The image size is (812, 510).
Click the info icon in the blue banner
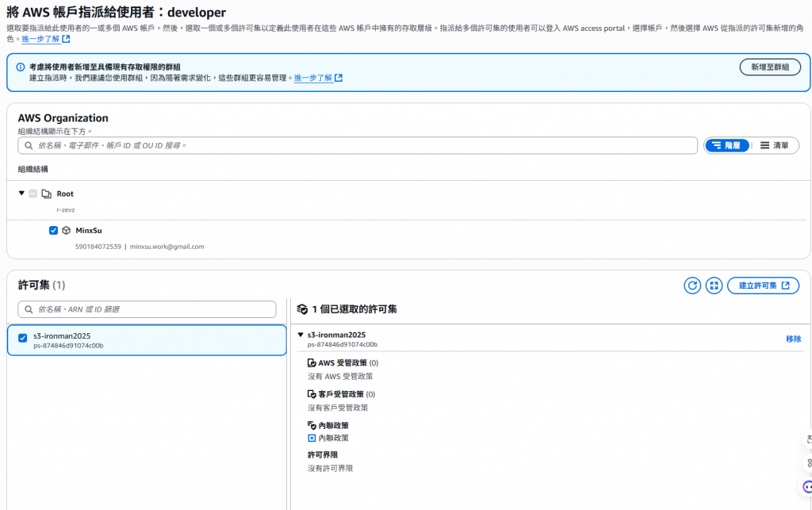point(20,67)
